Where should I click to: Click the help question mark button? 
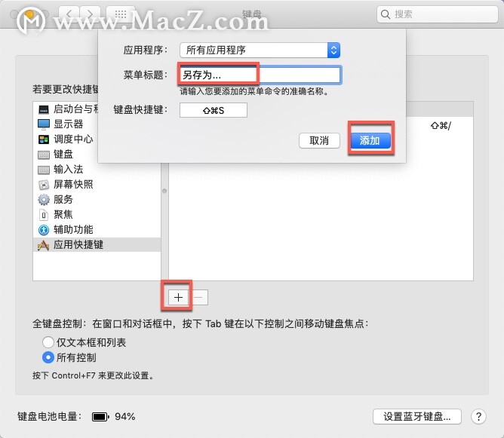pyautogui.click(x=478, y=416)
